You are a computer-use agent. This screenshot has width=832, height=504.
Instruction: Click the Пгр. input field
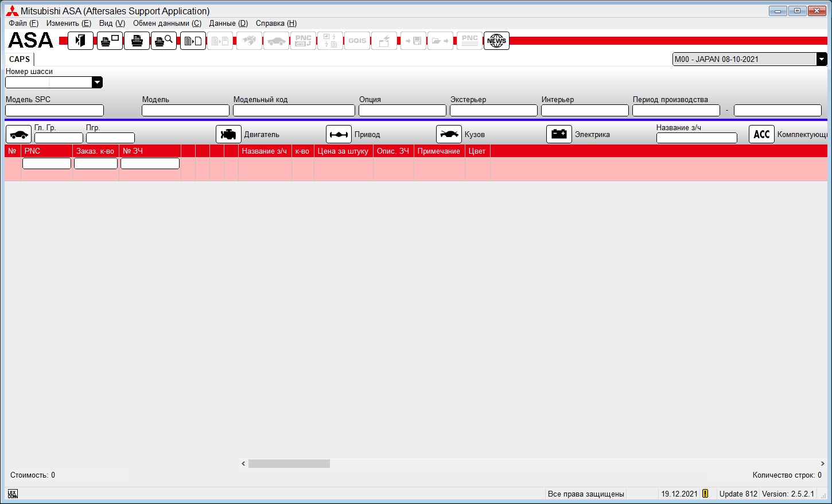tap(110, 138)
